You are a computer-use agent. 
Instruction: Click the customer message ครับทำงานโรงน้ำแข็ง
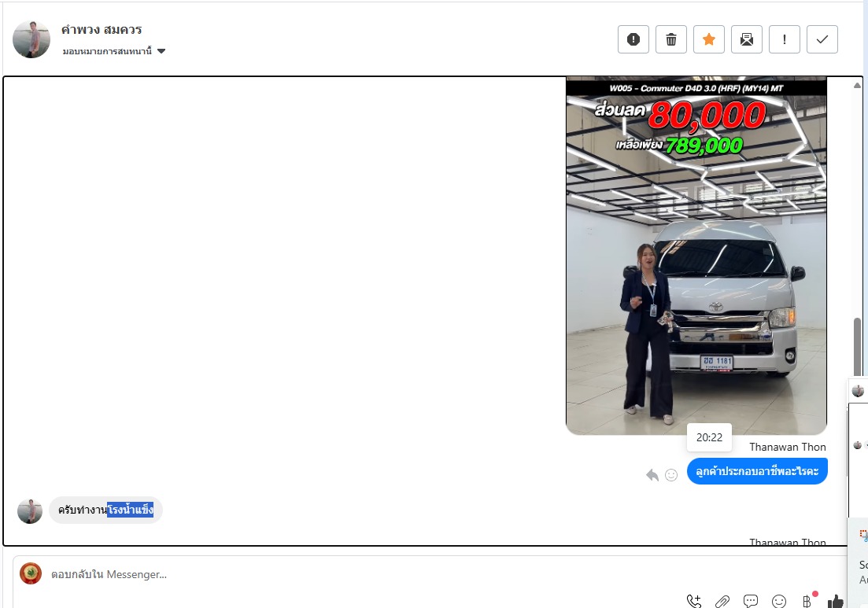point(105,510)
